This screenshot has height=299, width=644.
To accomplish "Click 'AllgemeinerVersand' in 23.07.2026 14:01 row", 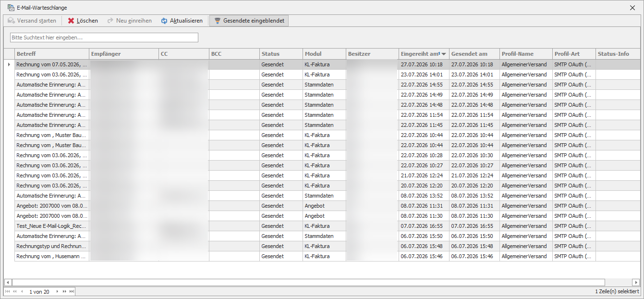I will pyautogui.click(x=526, y=75).
